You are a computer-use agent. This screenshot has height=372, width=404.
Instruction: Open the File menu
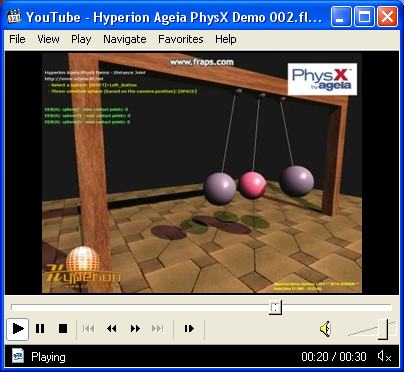click(17, 39)
